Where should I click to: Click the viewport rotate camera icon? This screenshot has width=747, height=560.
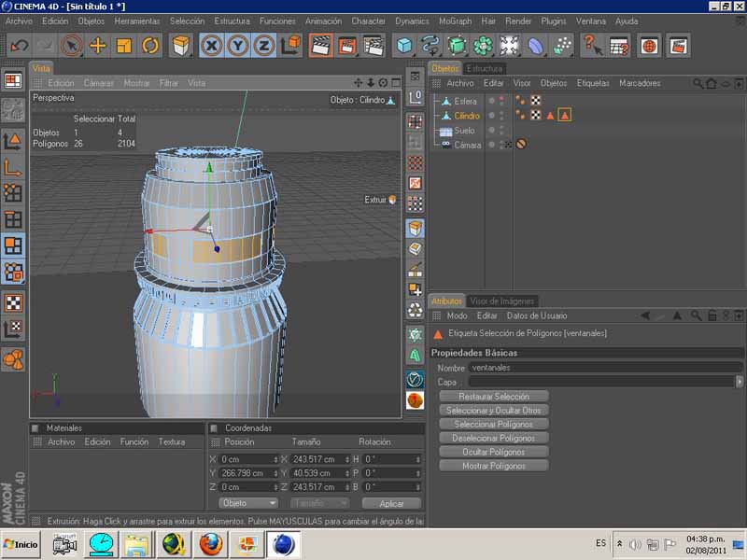click(383, 83)
